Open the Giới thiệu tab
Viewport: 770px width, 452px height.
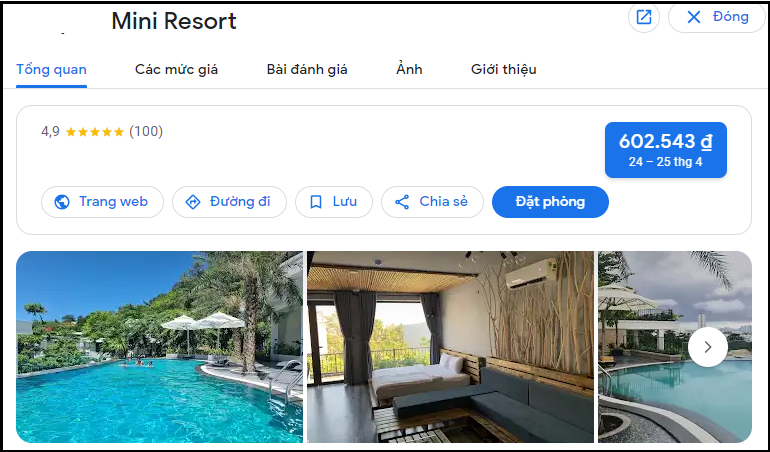pos(504,70)
